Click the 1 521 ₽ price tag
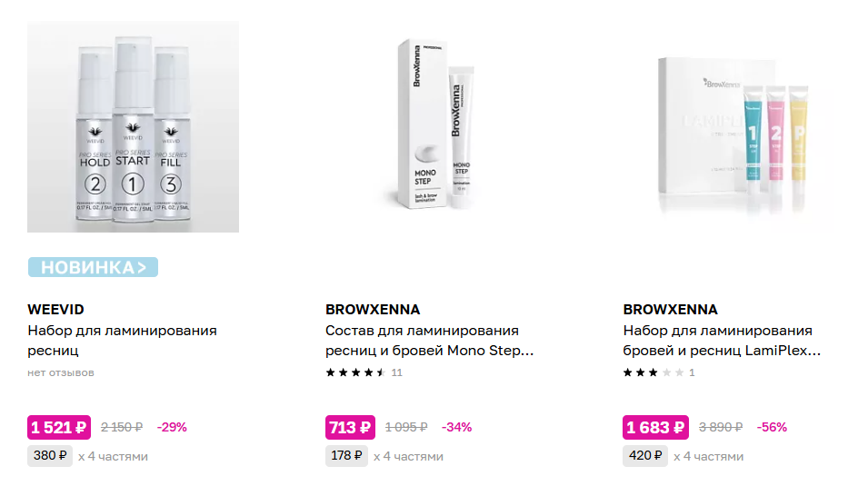Image resolution: width=868 pixels, height=486 pixels. 59,427
